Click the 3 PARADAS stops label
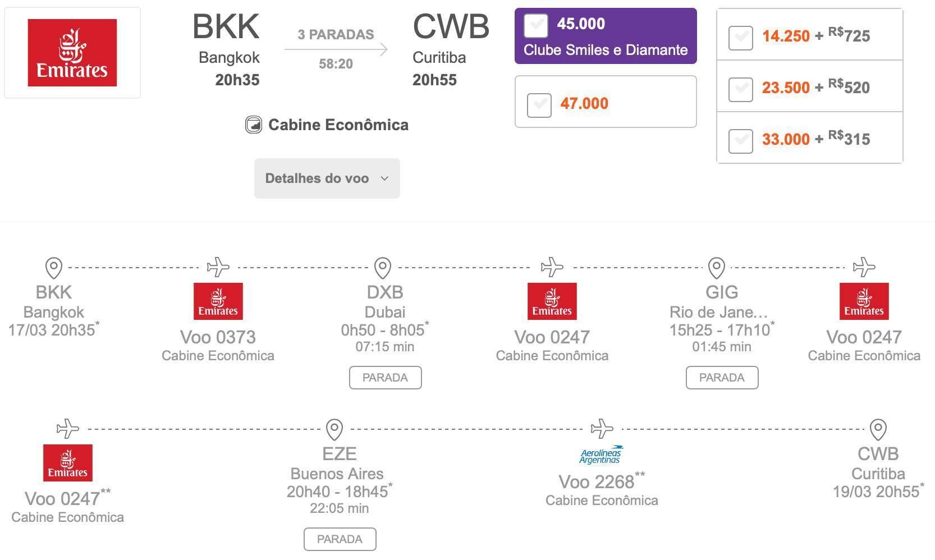Viewport: 935px width, 560px height. pyautogui.click(x=336, y=35)
